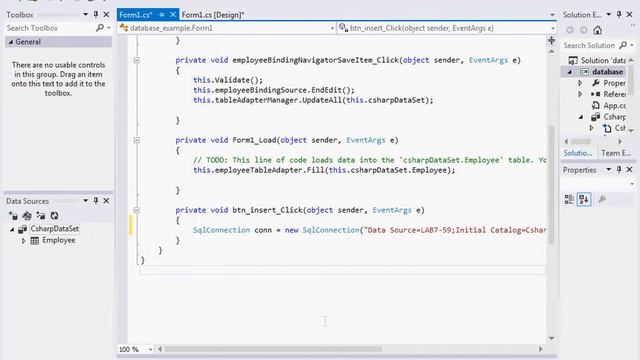Collapse the database project node

(570, 72)
